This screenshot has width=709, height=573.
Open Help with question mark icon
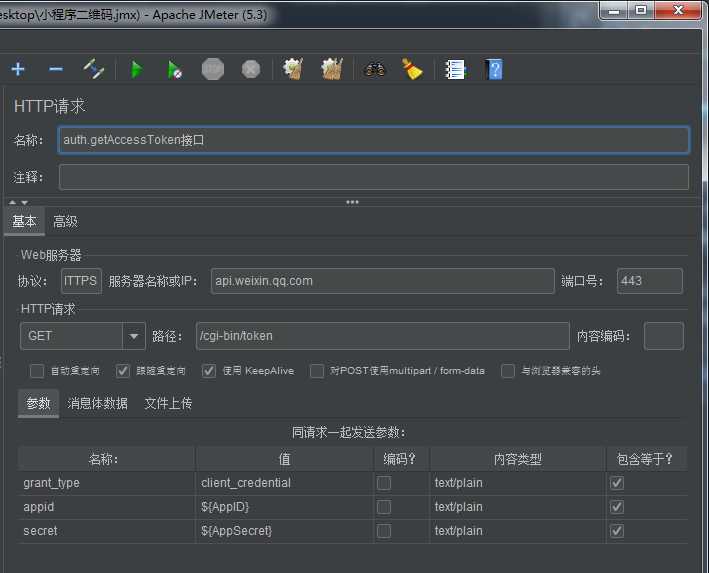[494, 70]
